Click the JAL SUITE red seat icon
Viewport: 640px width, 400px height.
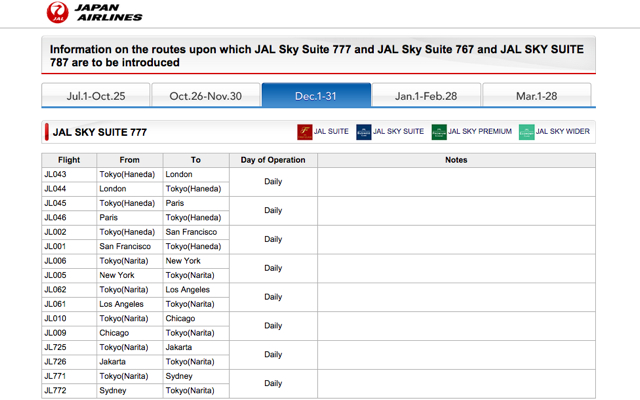tap(304, 132)
